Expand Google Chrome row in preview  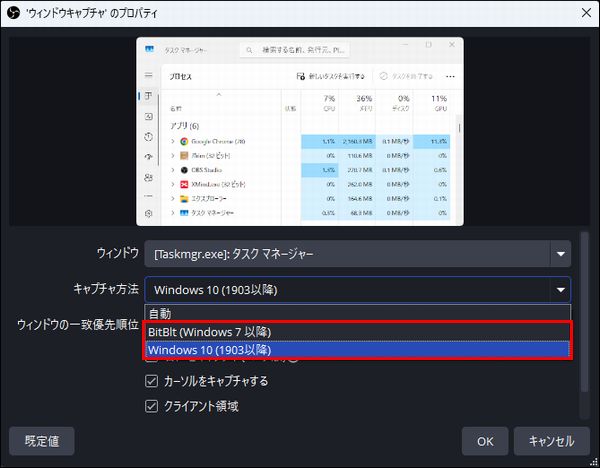pos(173,141)
